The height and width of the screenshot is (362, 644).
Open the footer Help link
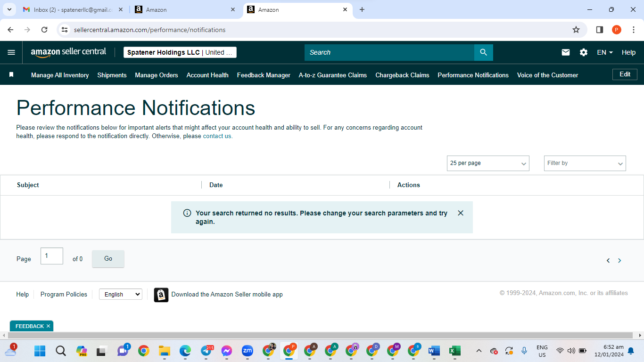pos(23,294)
